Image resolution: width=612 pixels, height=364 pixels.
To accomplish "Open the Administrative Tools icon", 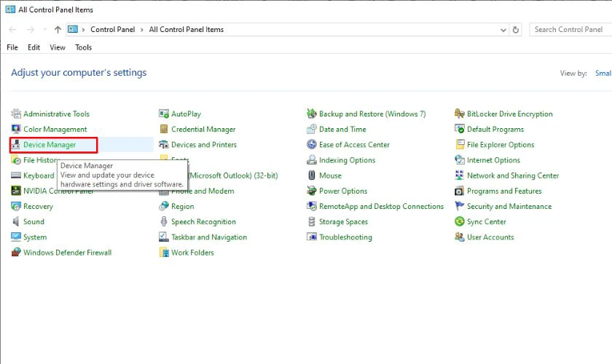I will coord(16,114).
